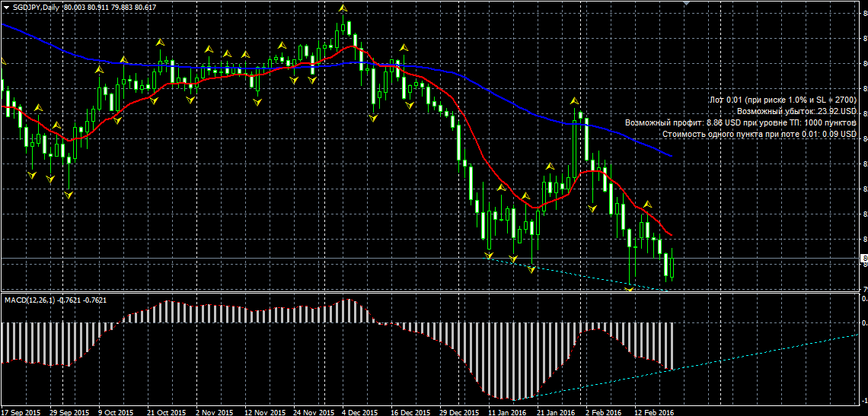Image resolution: width=868 pixels, height=416 pixels.
Task: Click the current price label on the right scale
Action: click(863, 259)
